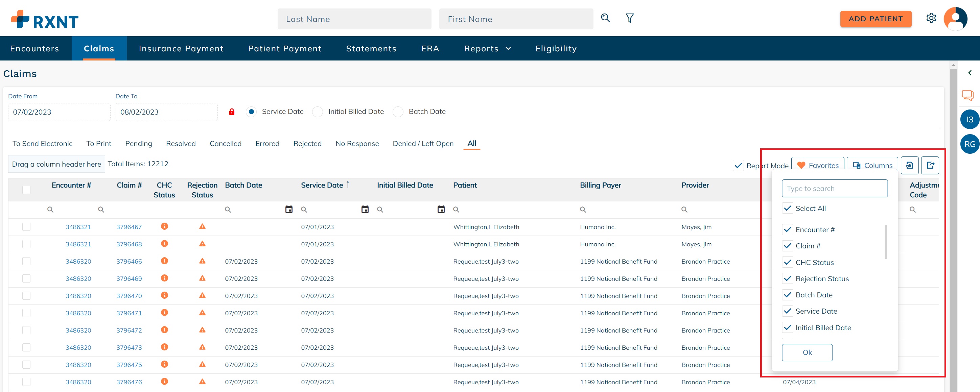Open claim link 3796469
This screenshot has width=980, height=392.
tap(129, 279)
